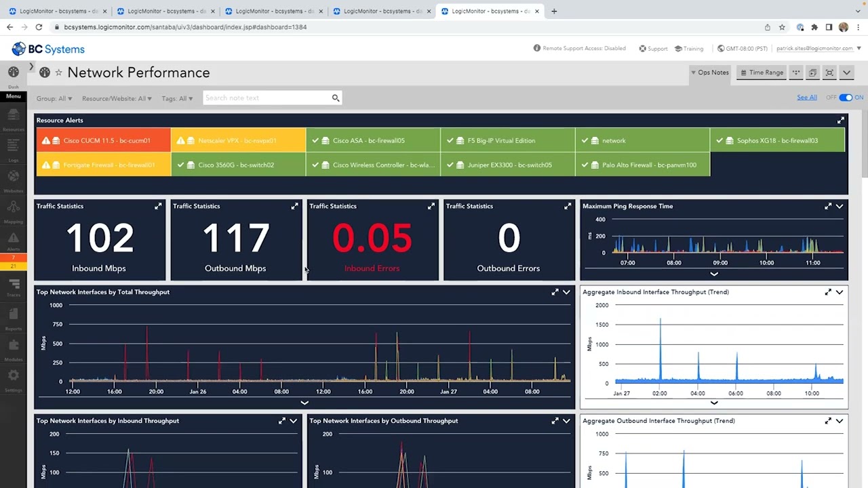Favorite the Network Performance dashboard star

58,73
